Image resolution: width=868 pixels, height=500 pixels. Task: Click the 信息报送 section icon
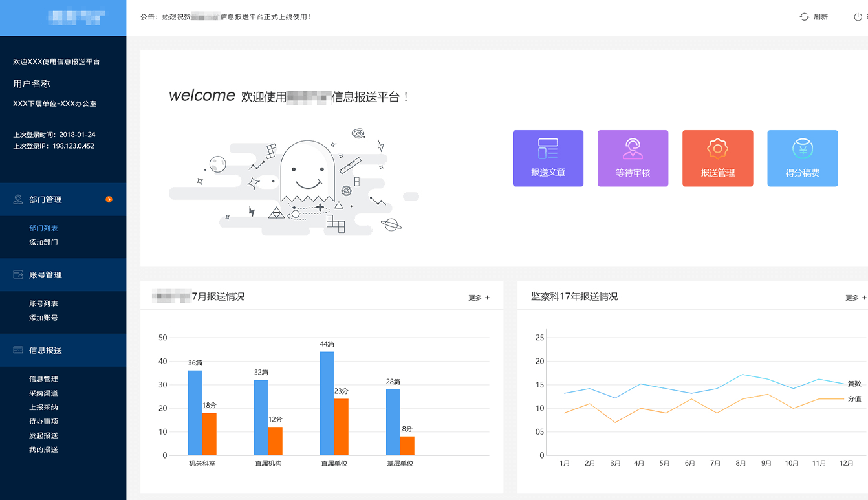[18, 350]
